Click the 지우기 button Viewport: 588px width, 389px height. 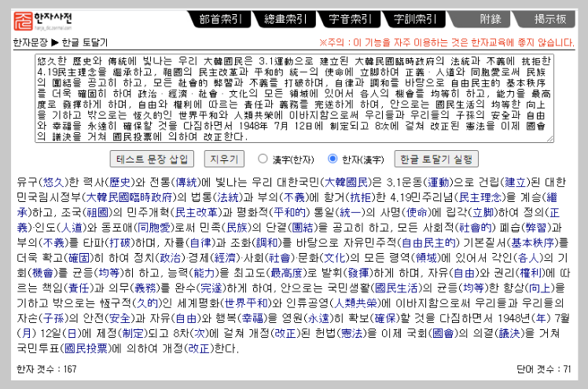click(x=224, y=160)
